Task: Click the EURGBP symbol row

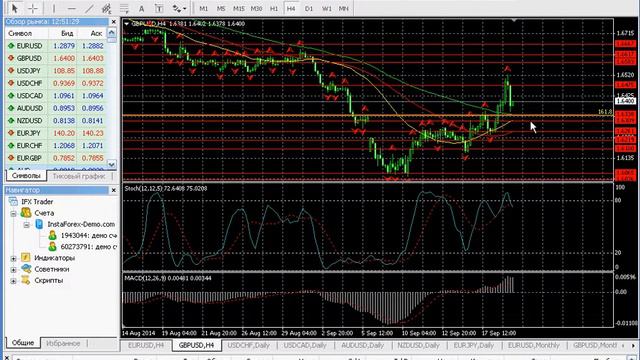Action: click(56, 158)
